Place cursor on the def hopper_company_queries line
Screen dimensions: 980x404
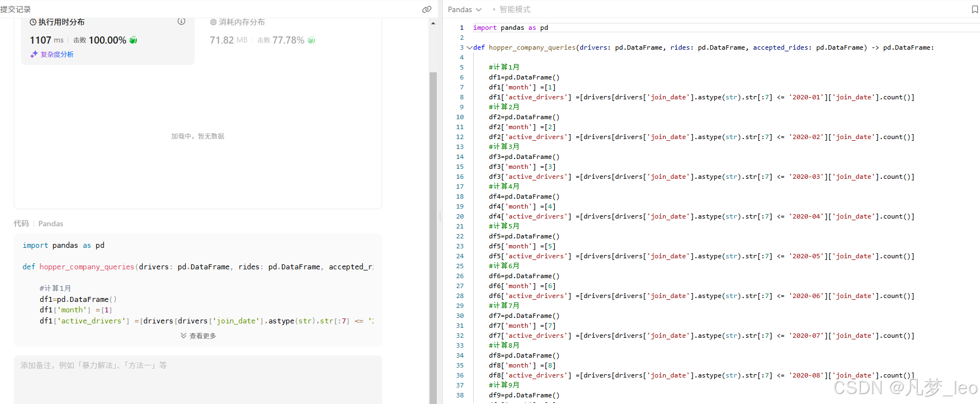[703, 47]
